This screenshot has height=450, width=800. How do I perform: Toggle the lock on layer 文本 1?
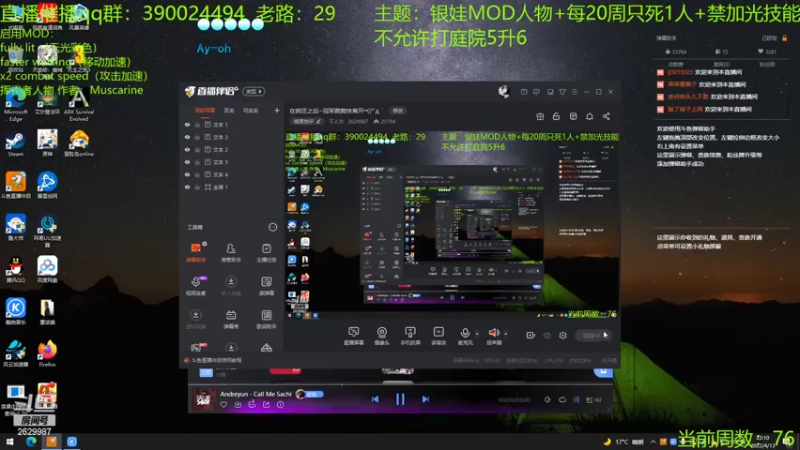coord(197,124)
